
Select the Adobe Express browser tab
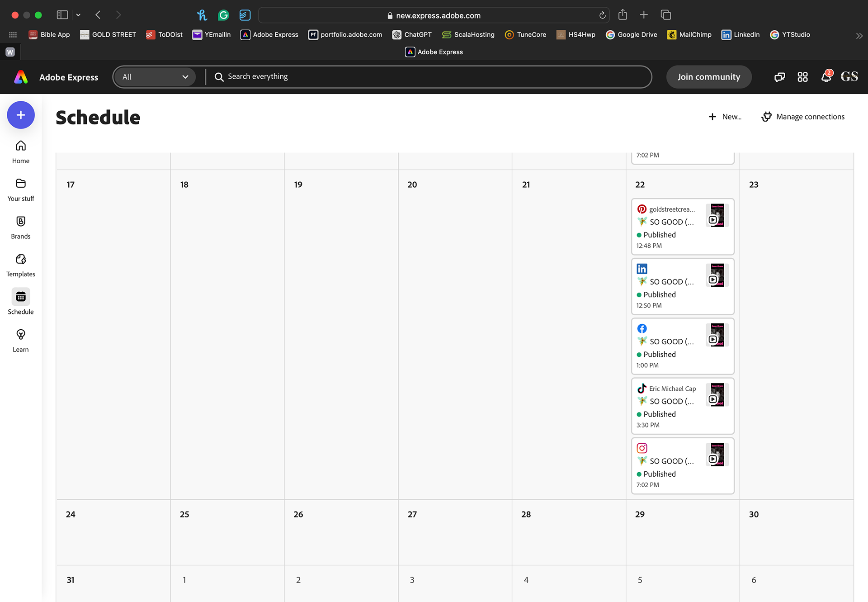434,52
